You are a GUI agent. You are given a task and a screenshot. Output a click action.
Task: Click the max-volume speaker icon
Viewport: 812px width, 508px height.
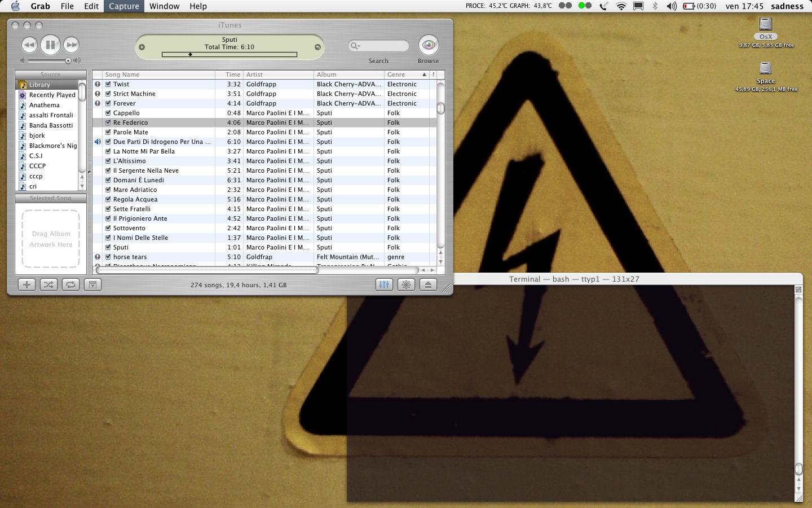pos(77,60)
